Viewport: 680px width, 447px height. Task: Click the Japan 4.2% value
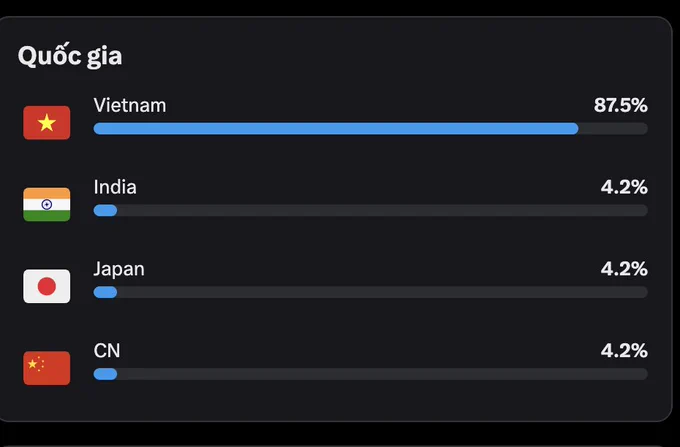click(624, 269)
